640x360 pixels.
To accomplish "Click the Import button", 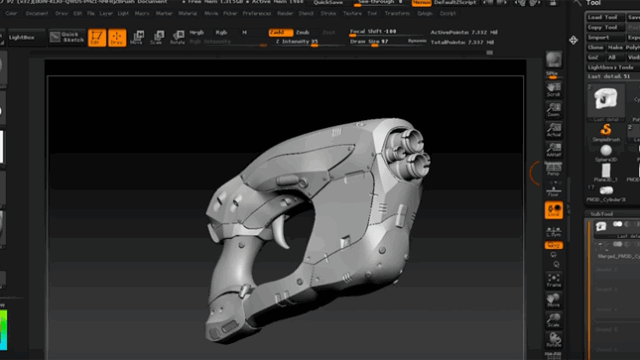I will 605,37.
